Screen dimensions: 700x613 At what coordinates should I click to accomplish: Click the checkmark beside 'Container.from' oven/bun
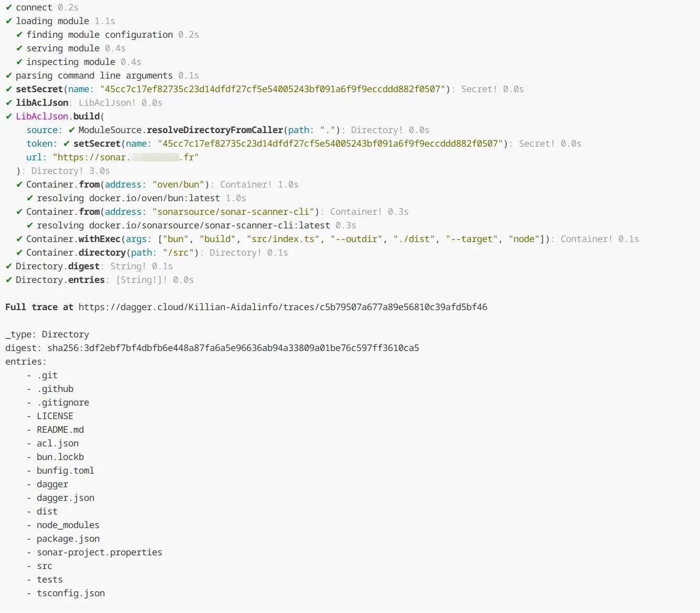(19, 184)
